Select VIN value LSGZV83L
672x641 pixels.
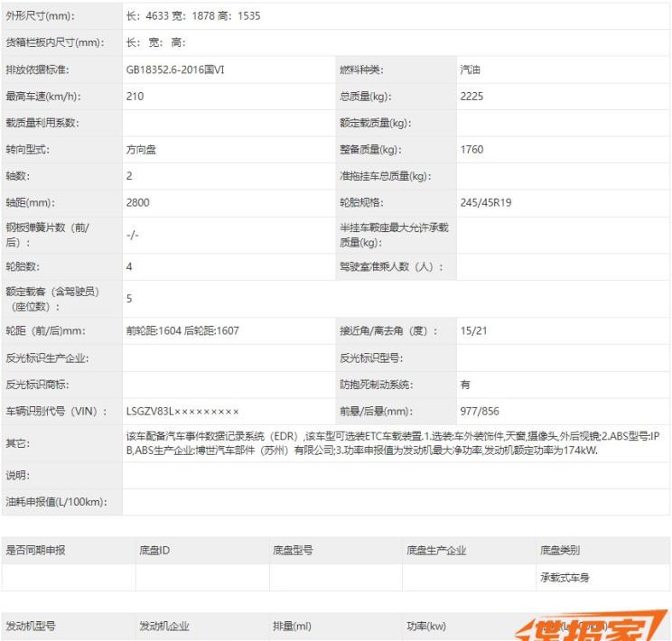click(x=182, y=412)
